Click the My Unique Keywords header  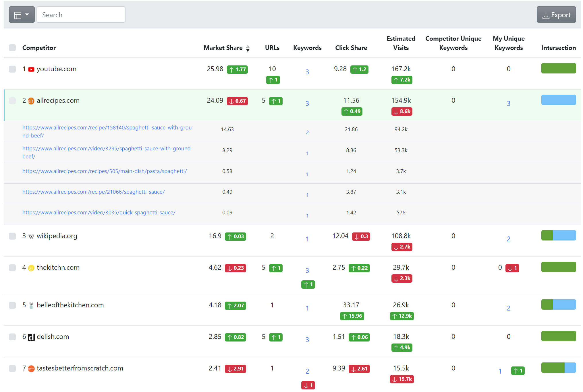point(509,43)
